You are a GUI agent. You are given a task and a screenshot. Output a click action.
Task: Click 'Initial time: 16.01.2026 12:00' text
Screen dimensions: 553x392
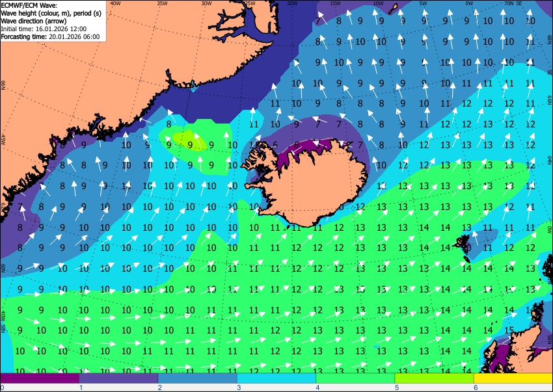tap(44, 29)
